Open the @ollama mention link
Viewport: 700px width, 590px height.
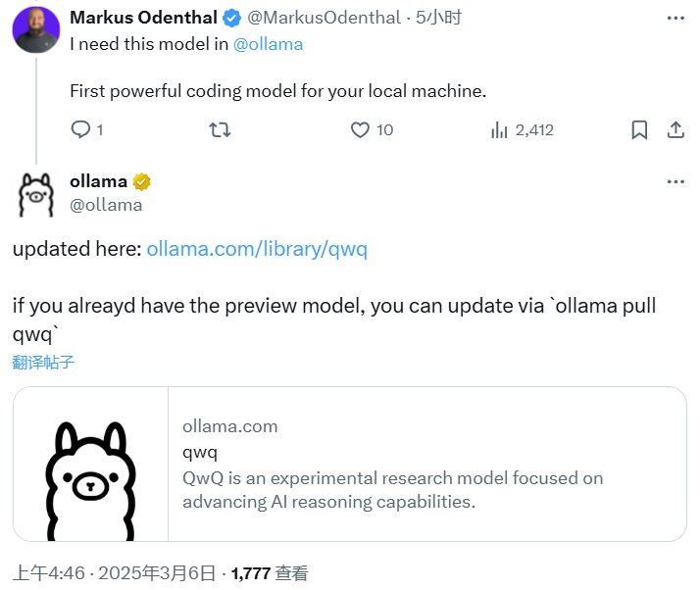tap(268, 44)
